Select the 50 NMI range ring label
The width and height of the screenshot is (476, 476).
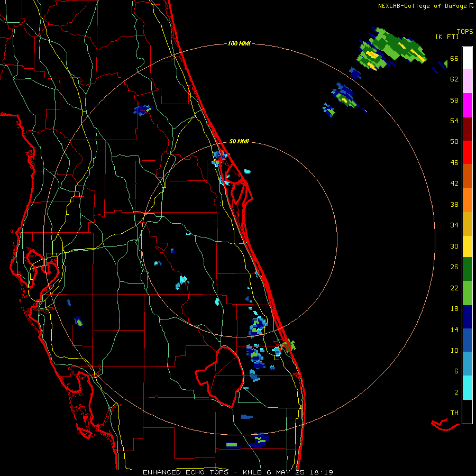coord(239,141)
